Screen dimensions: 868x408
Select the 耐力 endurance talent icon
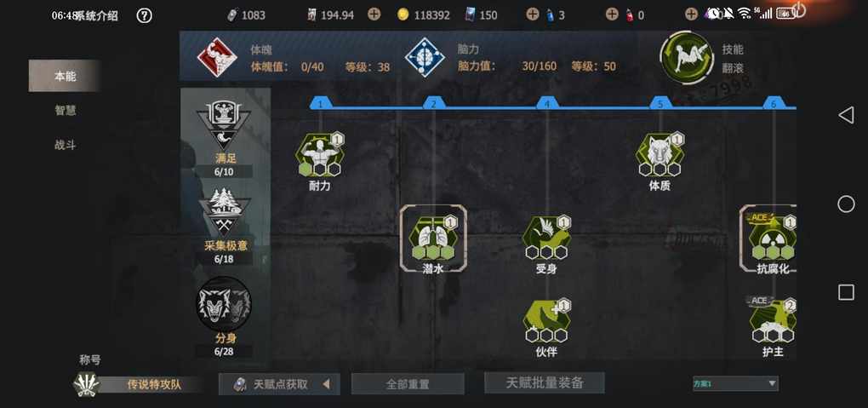320,155
